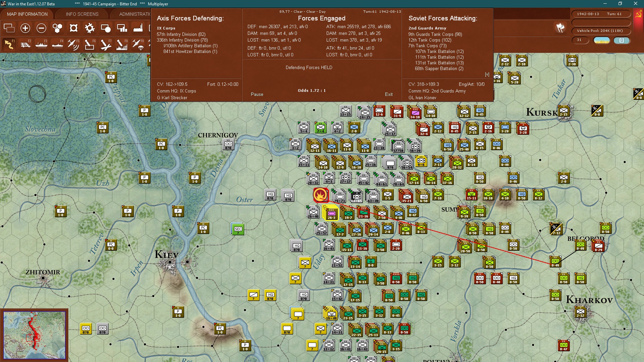Click 68th Sapper Battalion (2) entry
Viewport: 644px width, 362px height.
[x=439, y=69]
